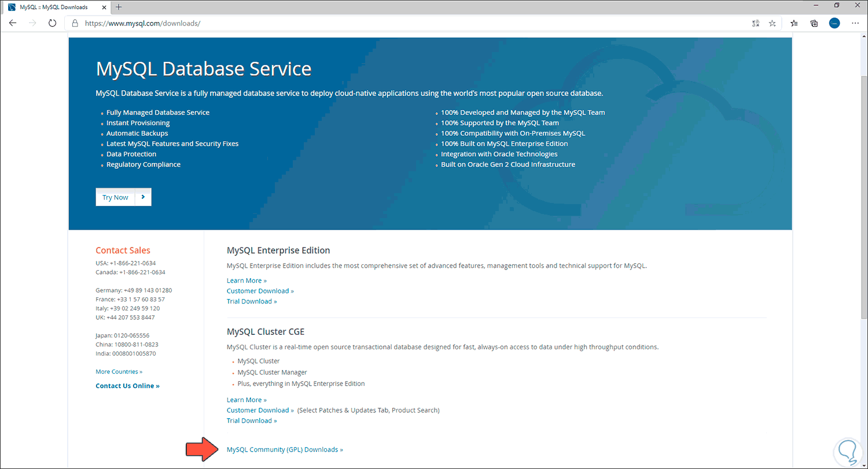Click the Try Now button
The height and width of the screenshot is (469, 868).
(123, 197)
